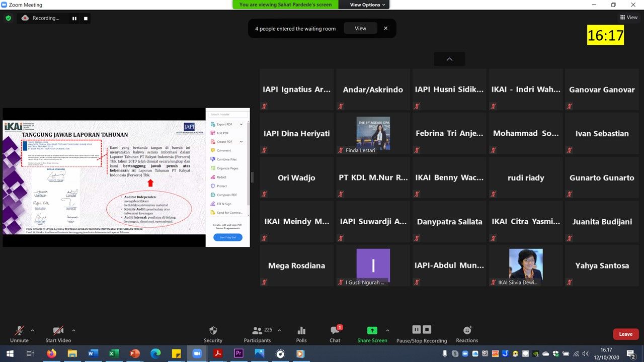
Task: Change the gallery View layout
Action: click(629, 17)
